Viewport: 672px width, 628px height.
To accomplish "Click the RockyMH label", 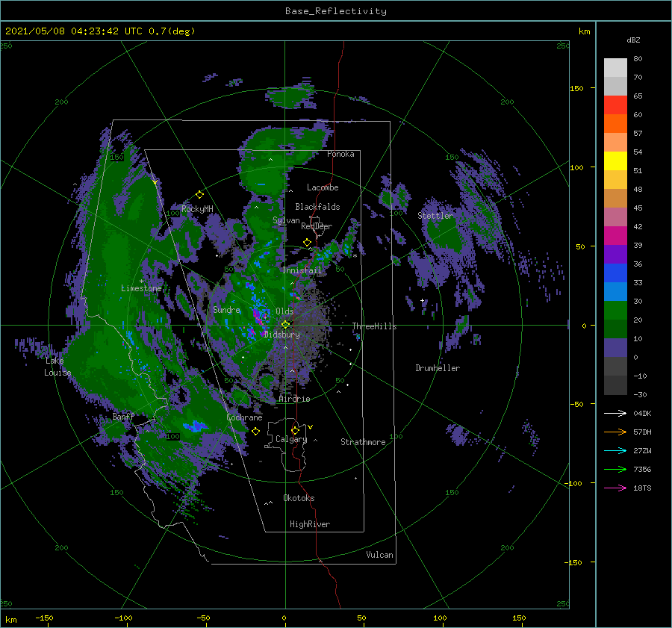I will pos(197,209).
